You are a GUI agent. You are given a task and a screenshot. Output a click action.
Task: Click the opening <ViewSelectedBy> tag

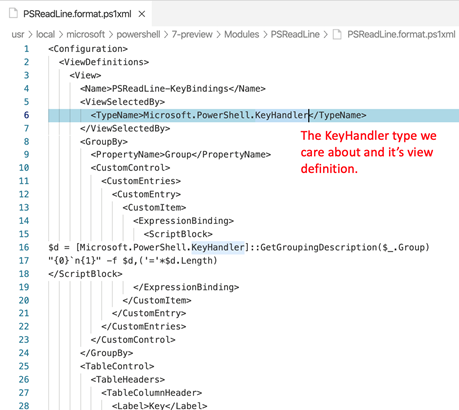click(x=122, y=102)
